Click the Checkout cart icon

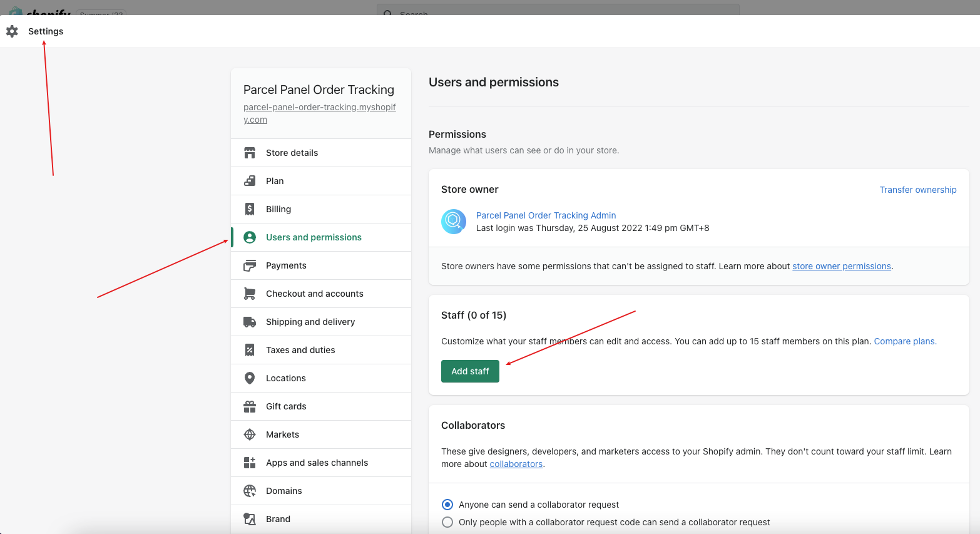click(x=250, y=294)
